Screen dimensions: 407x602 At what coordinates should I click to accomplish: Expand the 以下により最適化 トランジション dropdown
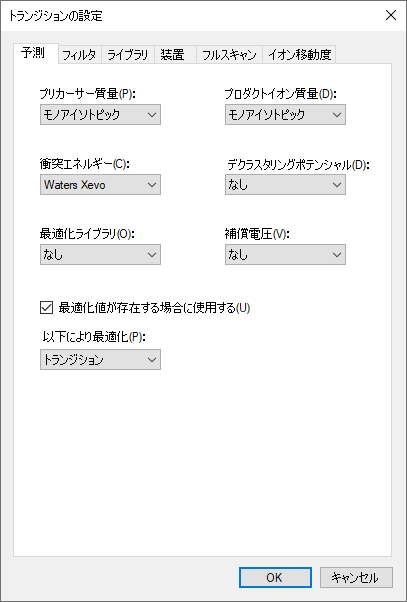(x=100, y=360)
